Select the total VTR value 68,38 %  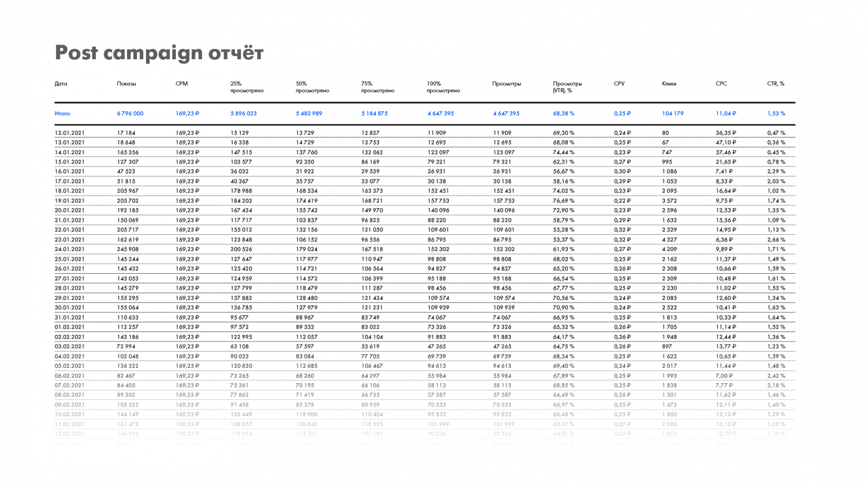coord(563,114)
